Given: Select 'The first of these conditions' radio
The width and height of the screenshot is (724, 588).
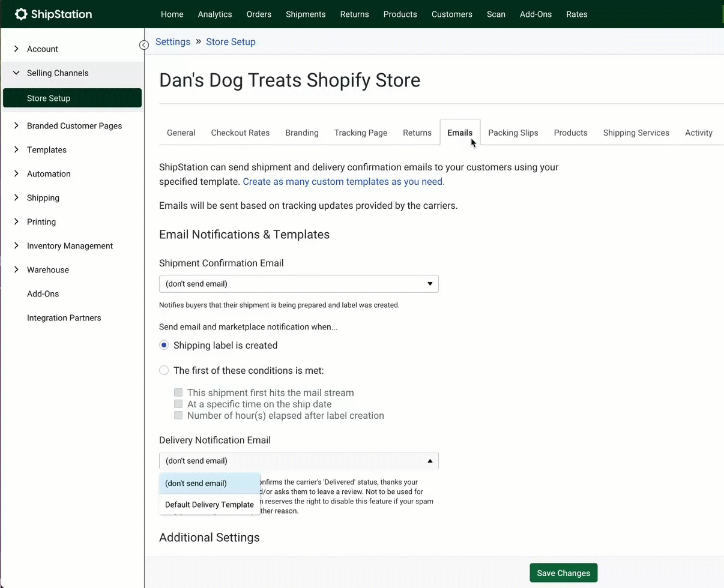Looking at the screenshot, I should click(x=164, y=371).
